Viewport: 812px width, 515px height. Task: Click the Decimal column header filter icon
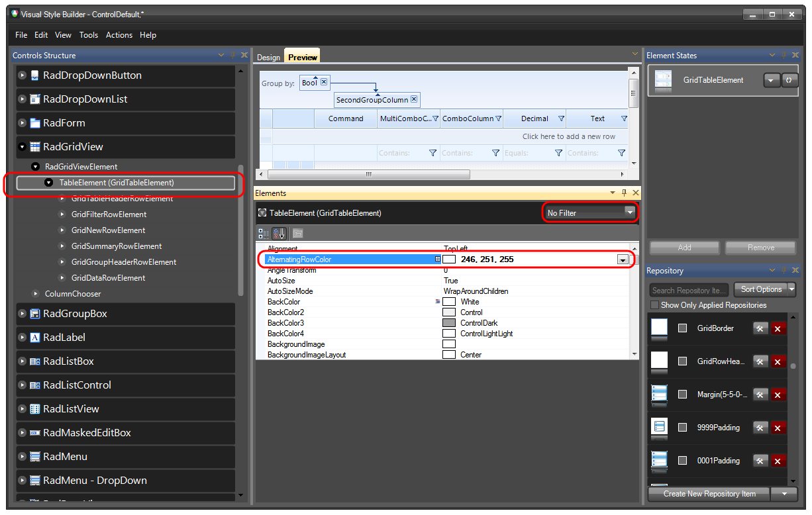coord(561,119)
